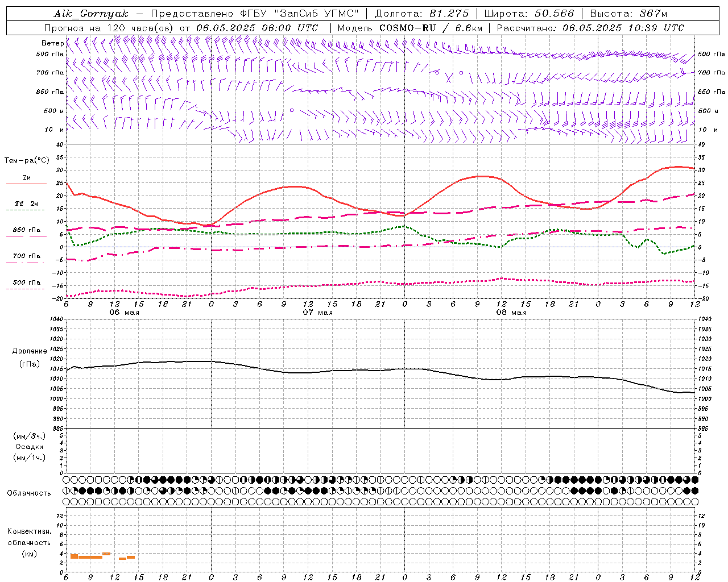Viewport: 728px width, 582px height.
Task: Click the 08 мая date label
Action: pyautogui.click(x=511, y=313)
